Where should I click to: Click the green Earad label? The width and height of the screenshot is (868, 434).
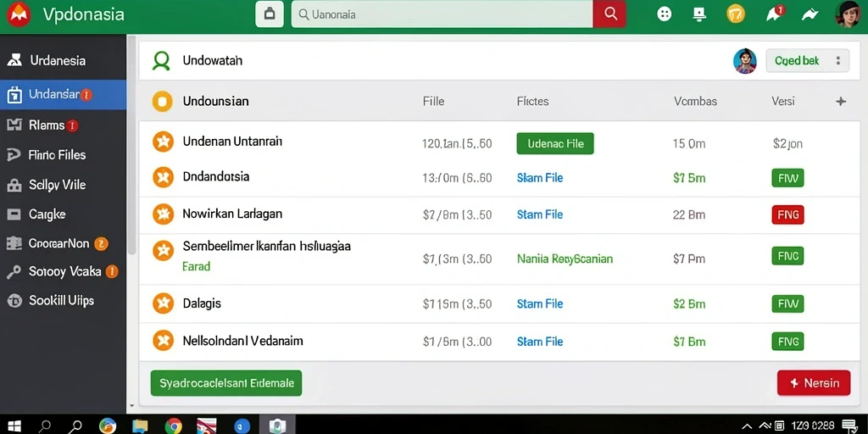(x=196, y=266)
